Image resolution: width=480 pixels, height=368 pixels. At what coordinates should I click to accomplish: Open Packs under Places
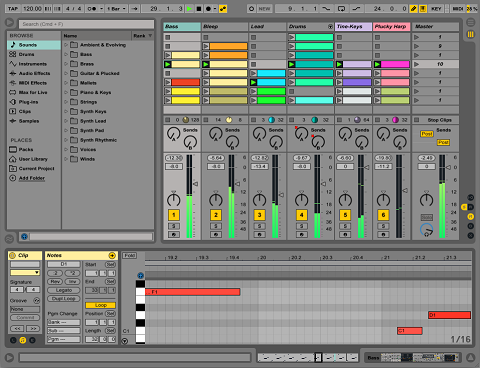[33, 149]
